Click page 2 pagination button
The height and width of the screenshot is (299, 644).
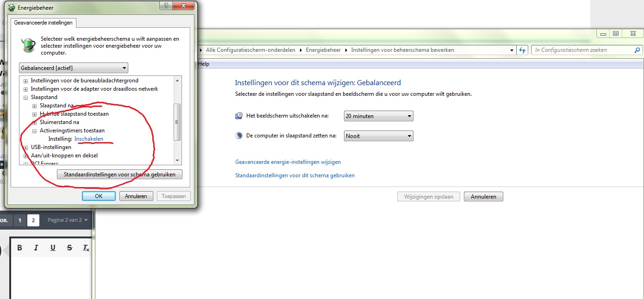[x=33, y=220]
